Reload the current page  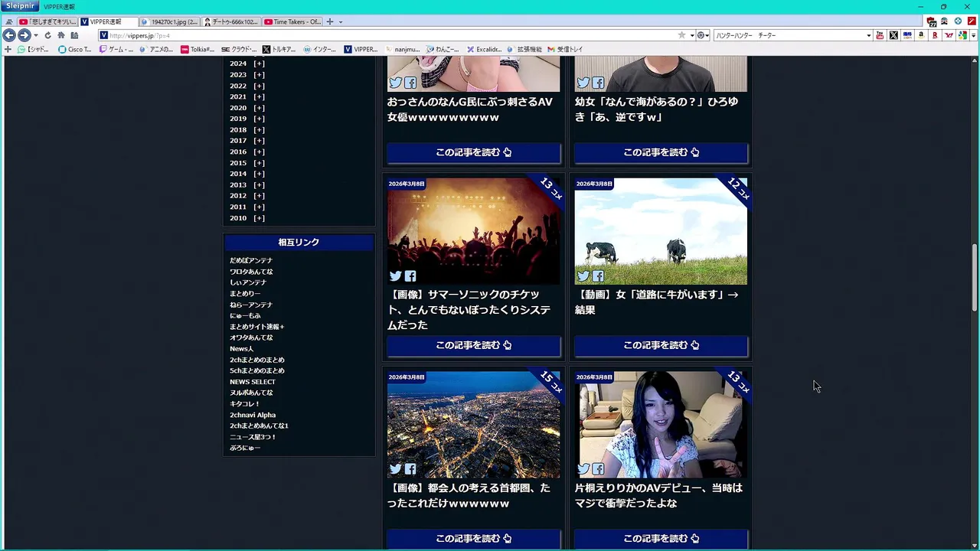pos(47,35)
